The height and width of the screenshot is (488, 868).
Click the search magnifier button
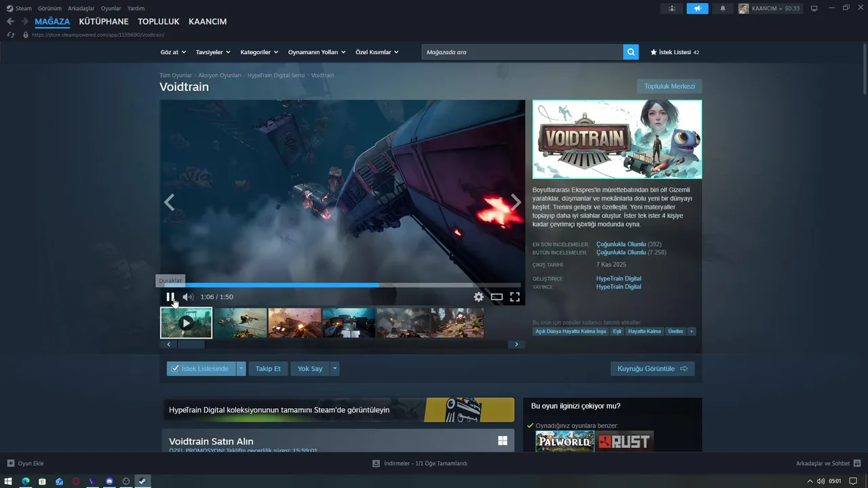(x=631, y=52)
